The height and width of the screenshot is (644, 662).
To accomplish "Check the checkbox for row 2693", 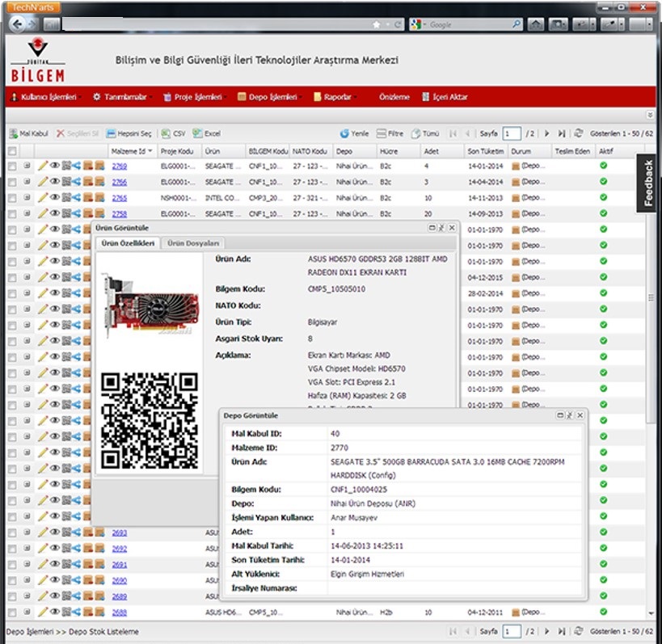I will 12,533.
